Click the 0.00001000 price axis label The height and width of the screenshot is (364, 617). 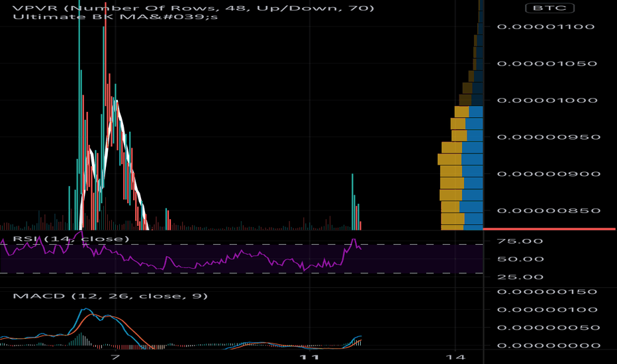(547, 101)
